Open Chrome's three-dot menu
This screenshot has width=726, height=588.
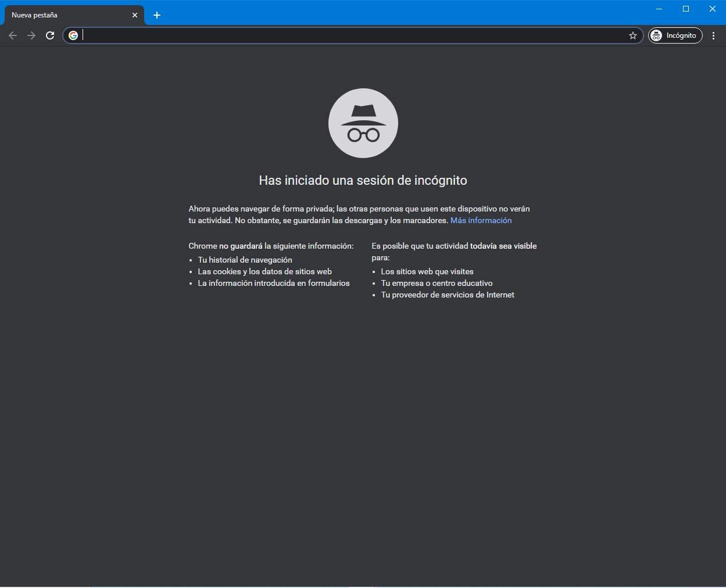coord(714,35)
